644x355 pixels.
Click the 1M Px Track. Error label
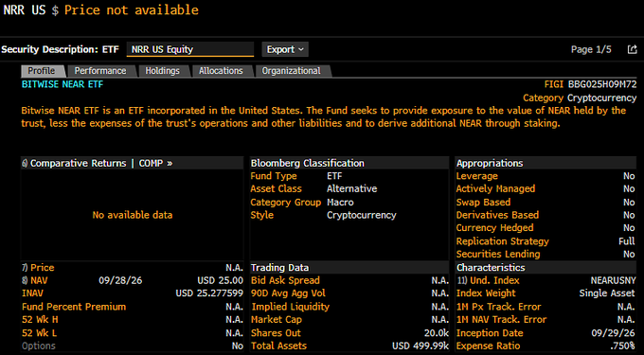(x=498, y=307)
